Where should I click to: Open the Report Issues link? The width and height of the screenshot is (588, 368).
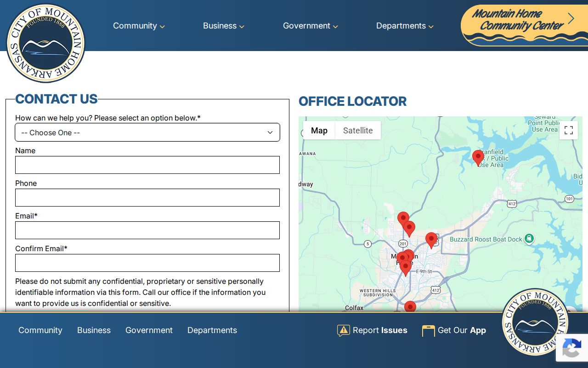click(x=372, y=330)
